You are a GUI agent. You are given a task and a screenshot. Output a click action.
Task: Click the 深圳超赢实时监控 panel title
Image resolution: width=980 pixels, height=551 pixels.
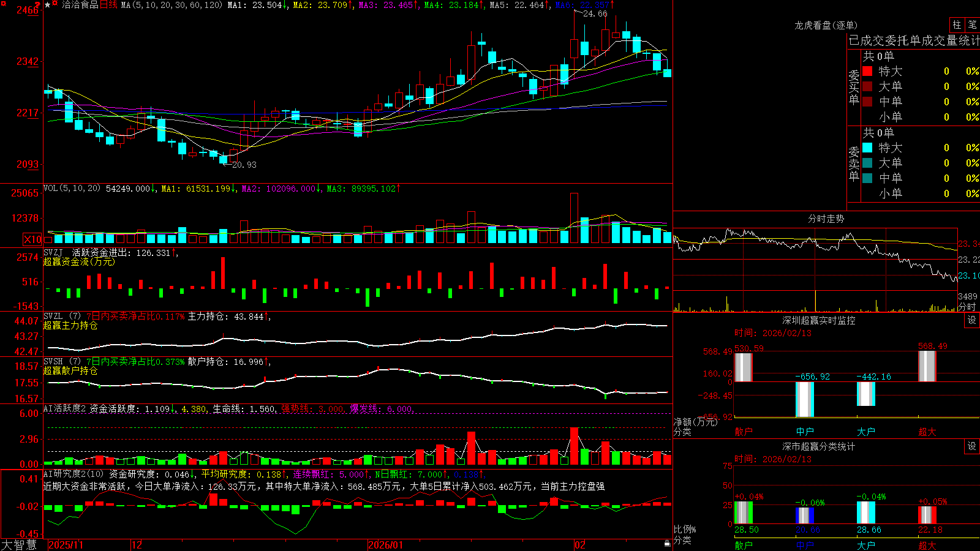[x=819, y=320]
